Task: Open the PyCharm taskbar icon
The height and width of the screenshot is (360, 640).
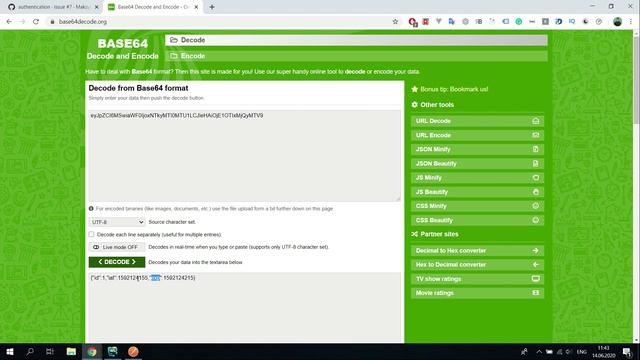Action: point(113,351)
